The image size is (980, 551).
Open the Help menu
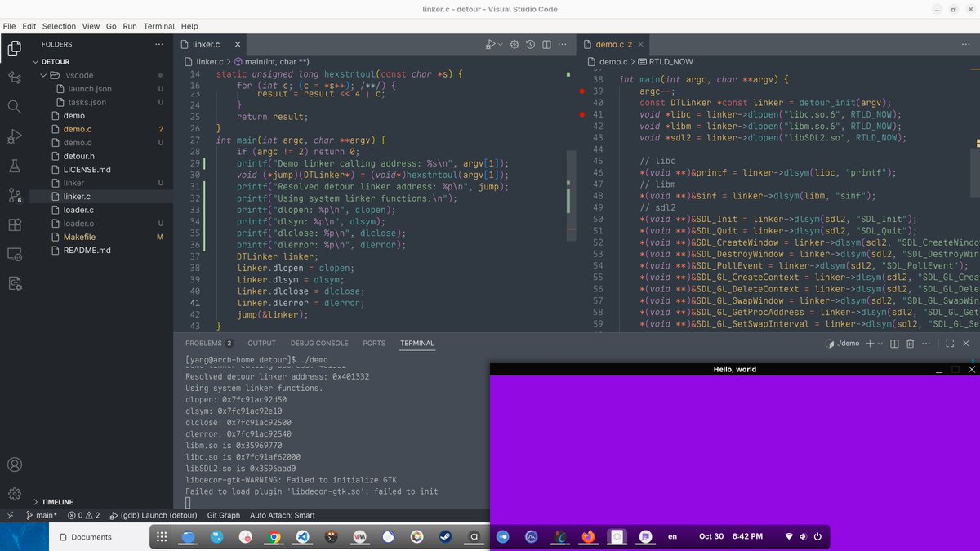point(189,26)
